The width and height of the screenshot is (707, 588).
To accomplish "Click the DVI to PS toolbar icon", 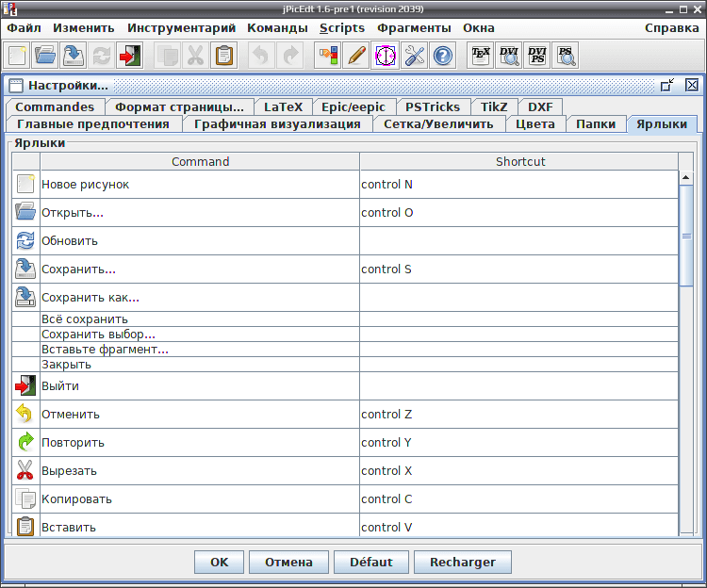I will (536, 56).
